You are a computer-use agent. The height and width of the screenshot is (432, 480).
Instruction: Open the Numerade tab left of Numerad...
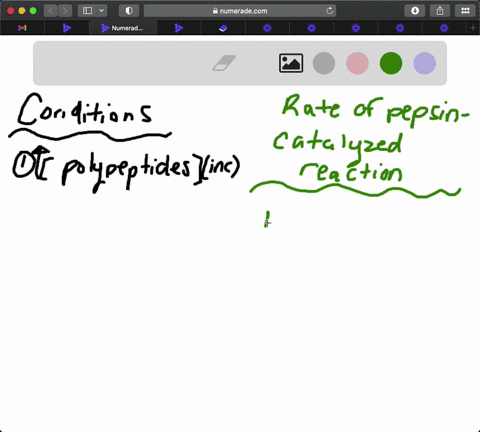[67, 28]
